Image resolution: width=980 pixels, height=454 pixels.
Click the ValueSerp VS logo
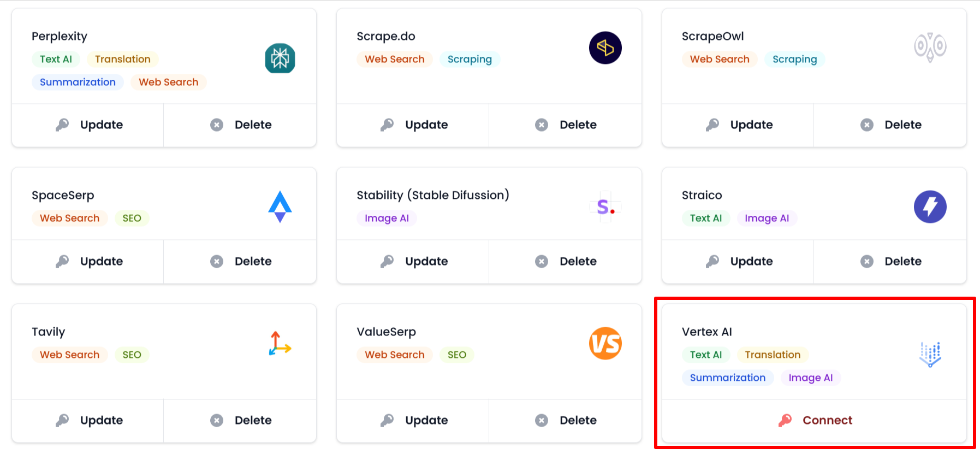(x=605, y=344)
